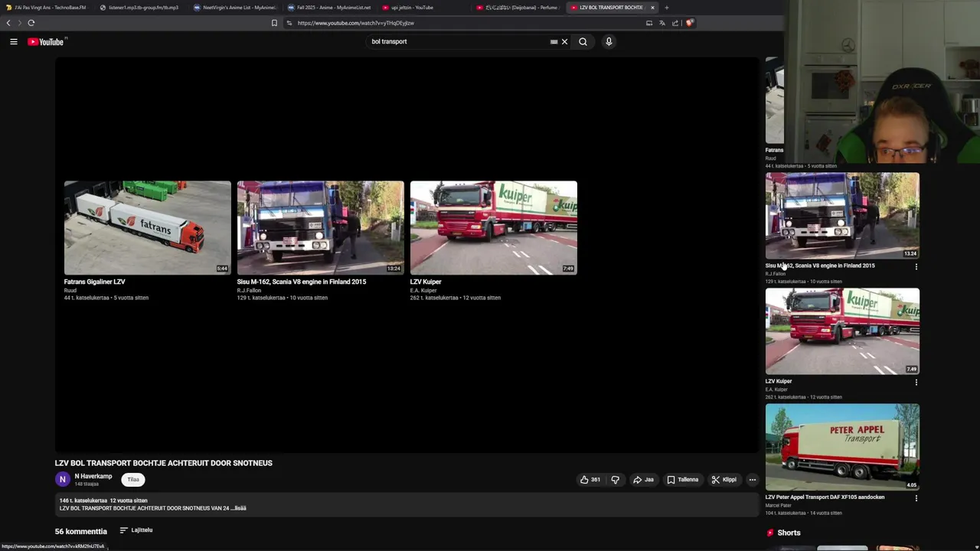Share the video with Jaa button

pyautogui.click(x=643, y=480)
